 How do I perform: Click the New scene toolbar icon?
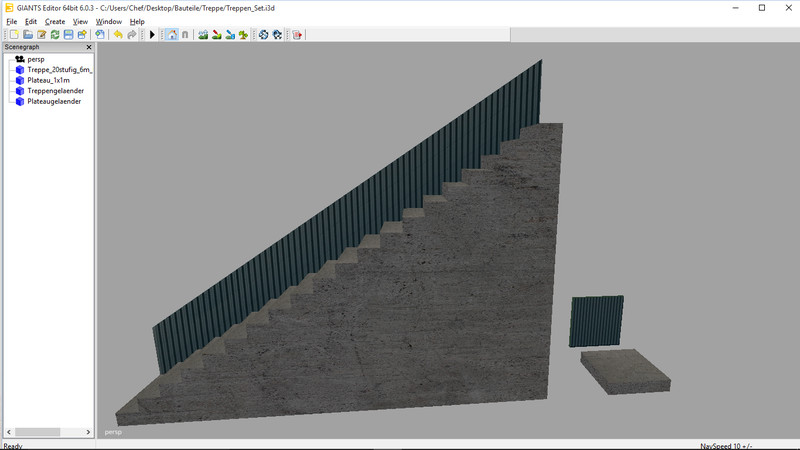[x=14, y=35]
